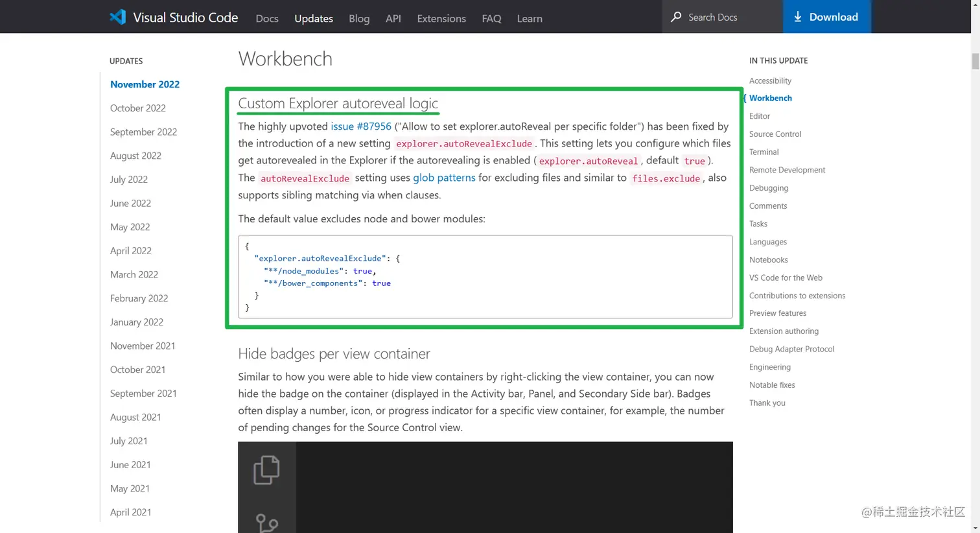The height and width of the screenshot is (533, 980).
Task: Jump to the Debugging section
Action: point(769,188)
